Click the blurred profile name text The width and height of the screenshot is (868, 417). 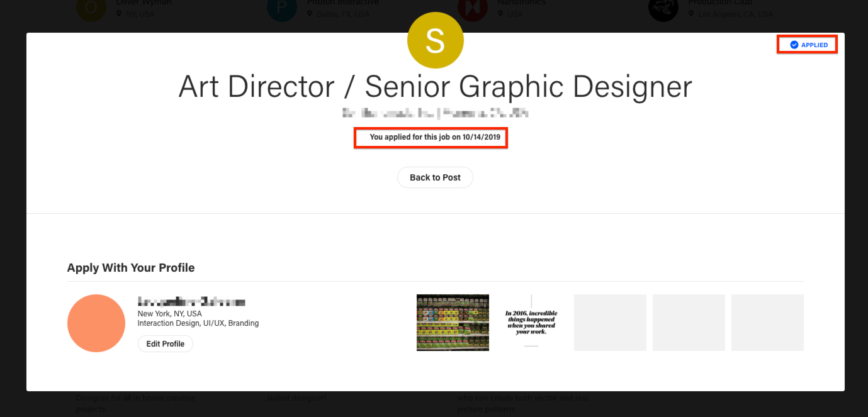191,303
